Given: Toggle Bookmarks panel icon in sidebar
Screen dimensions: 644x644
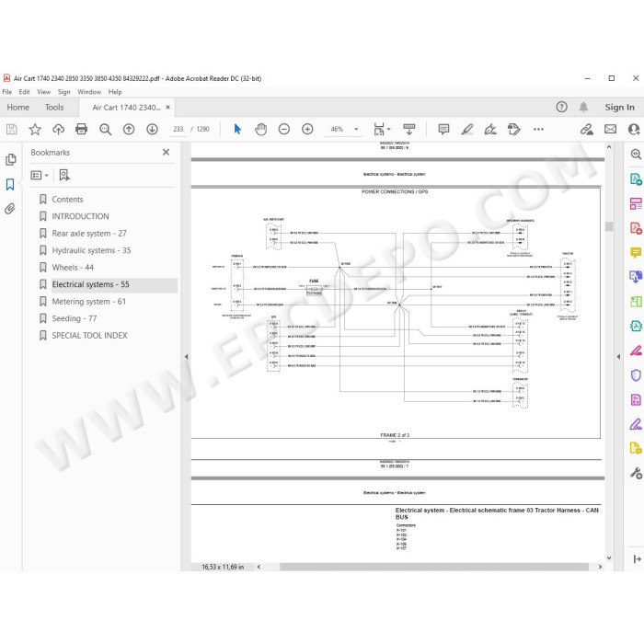Looking at the screenshot, I should coord(10,184).
